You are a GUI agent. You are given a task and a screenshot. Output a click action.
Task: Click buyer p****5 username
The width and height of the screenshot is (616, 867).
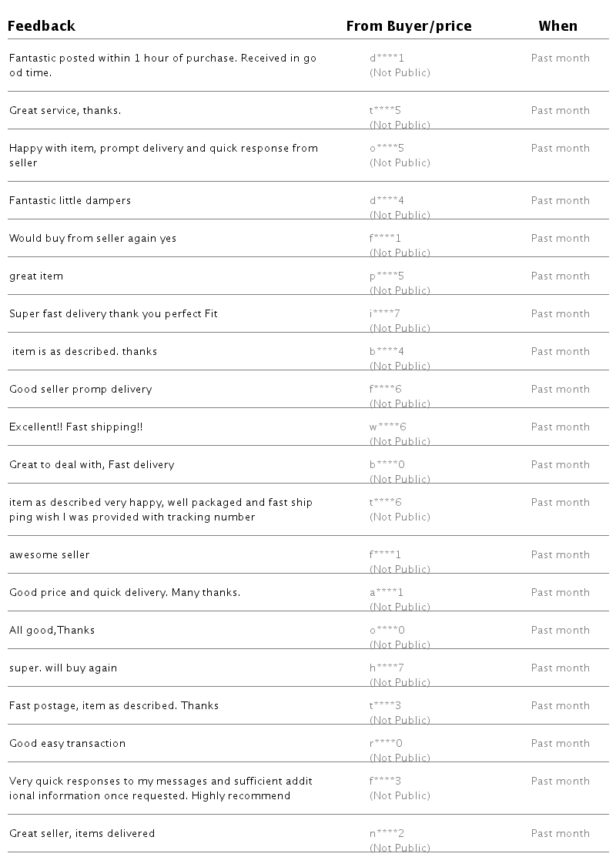click(x=387, y=276)
